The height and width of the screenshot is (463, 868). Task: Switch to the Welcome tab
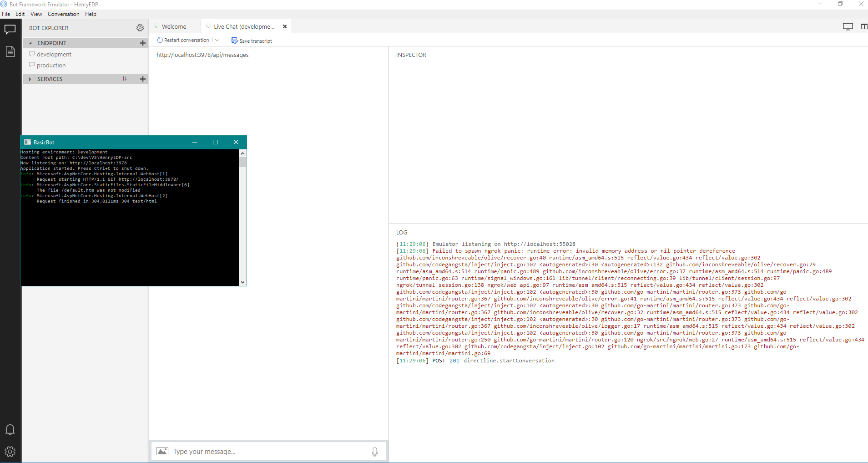point(173,26)
